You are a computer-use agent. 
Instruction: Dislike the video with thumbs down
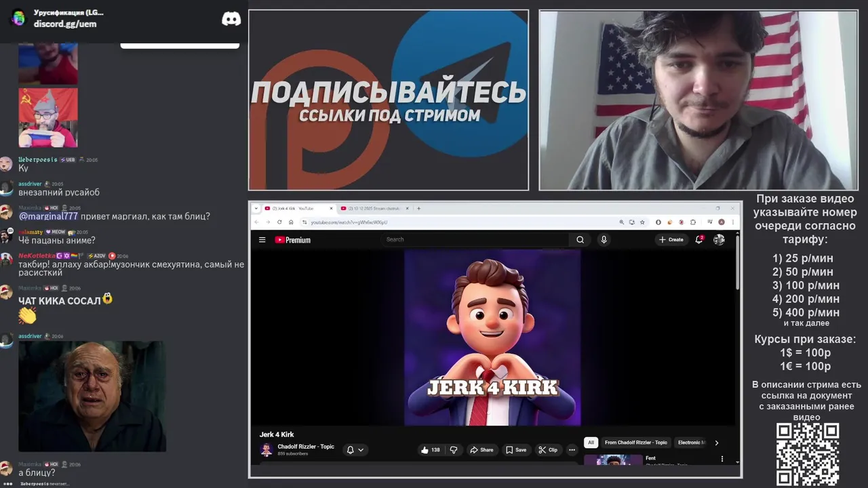[x=454, y=449]
